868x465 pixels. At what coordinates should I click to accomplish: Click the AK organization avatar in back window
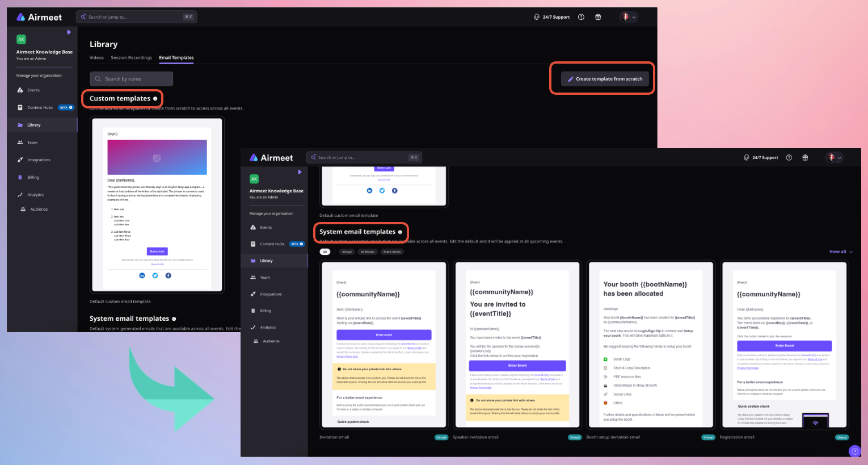[21, 39]
